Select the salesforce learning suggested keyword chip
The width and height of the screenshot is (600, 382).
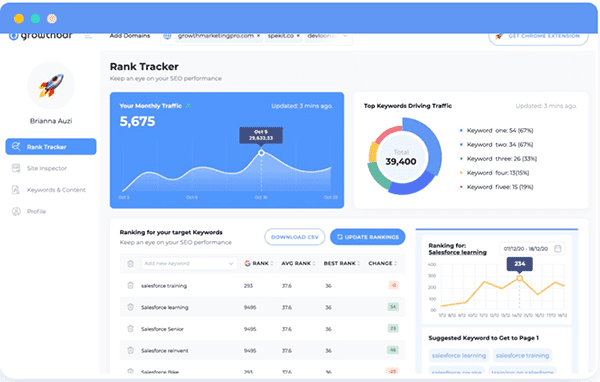pos(459,356)
